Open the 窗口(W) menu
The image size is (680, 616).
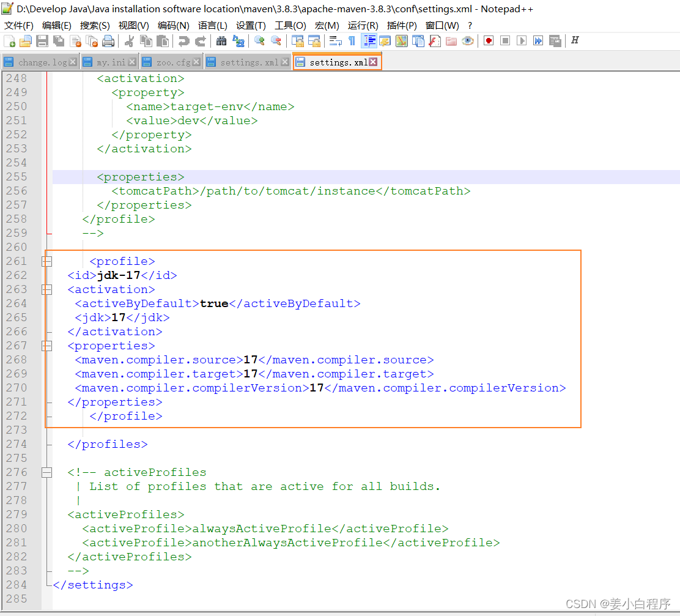(x=442, y=26)
